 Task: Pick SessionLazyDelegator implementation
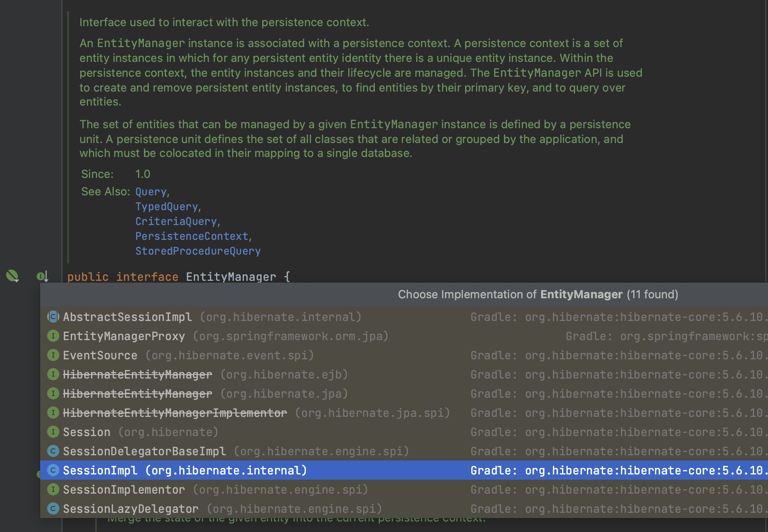coord(404,508)
